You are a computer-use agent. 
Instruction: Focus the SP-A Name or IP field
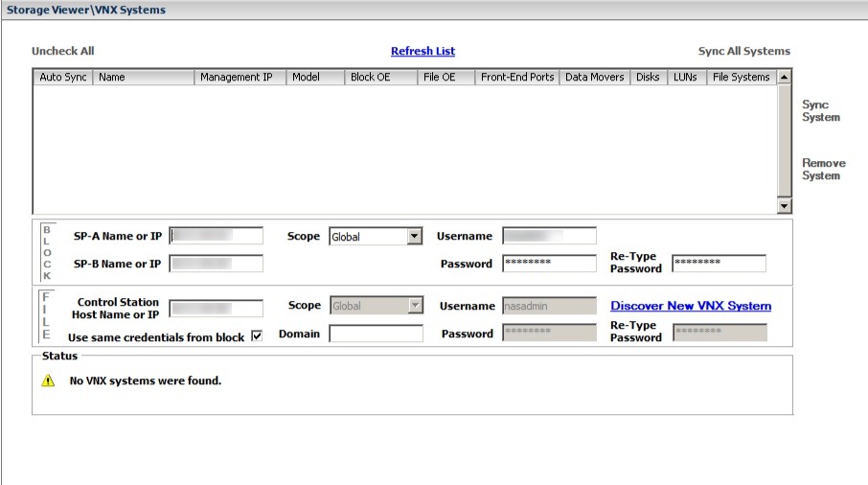[x=216, y=237]
